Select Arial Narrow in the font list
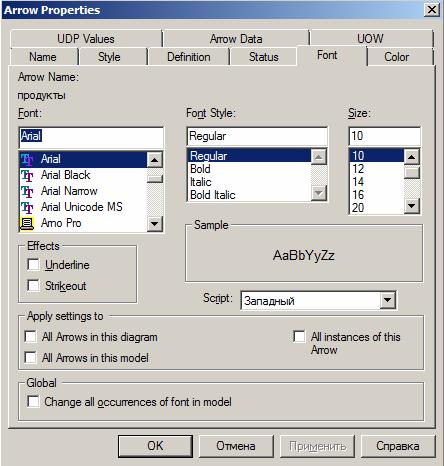444x466 pixels. pyautogui.click(x=83, y=191)
